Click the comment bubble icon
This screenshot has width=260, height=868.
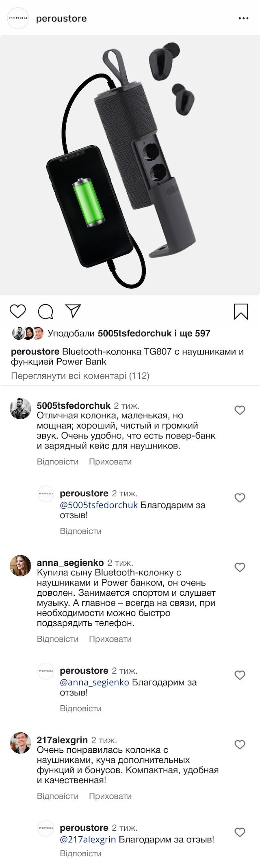click(x=45, y=312)
